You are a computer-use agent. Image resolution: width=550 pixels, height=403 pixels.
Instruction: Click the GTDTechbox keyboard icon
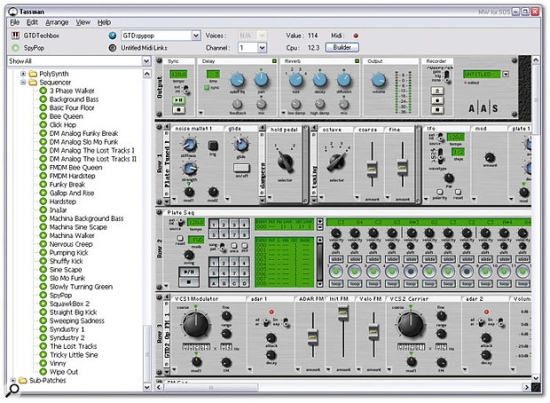[x=15, y=35]
